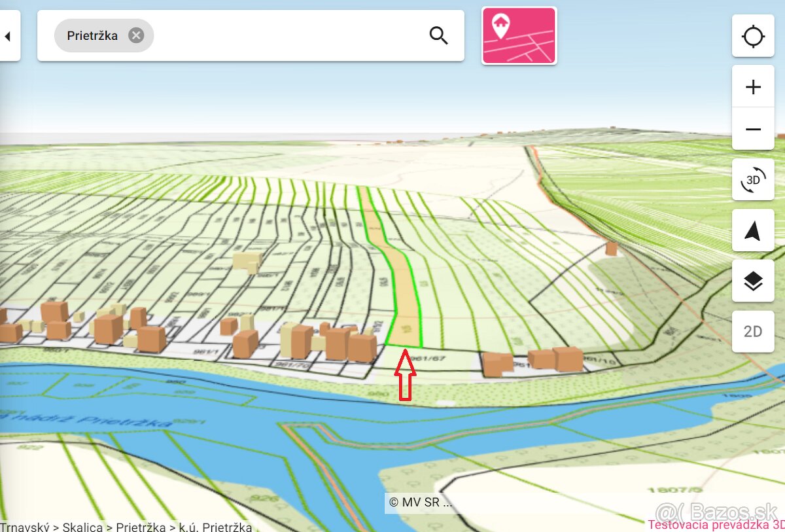Open the pink parcel map button
The image size is (785, 532).
519,35
